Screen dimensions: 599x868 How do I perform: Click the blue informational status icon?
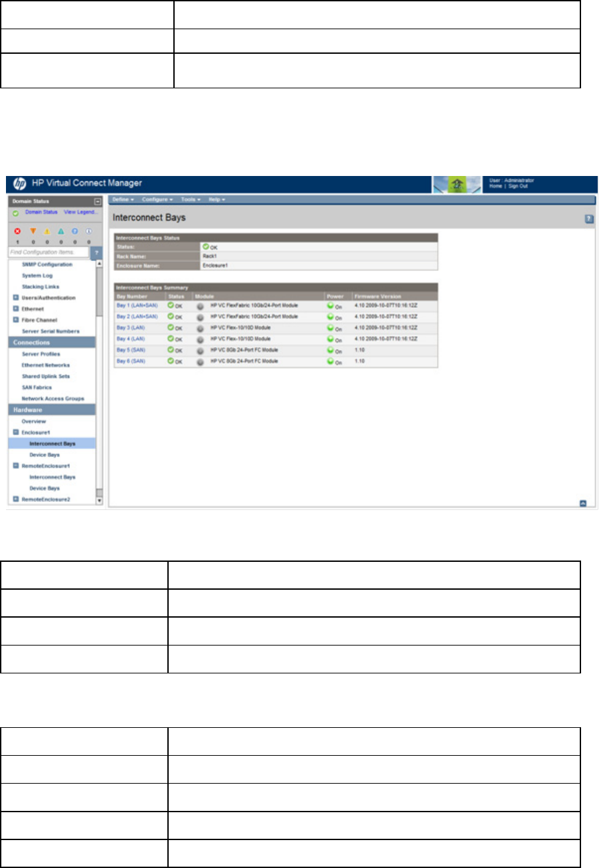point(90,232)
